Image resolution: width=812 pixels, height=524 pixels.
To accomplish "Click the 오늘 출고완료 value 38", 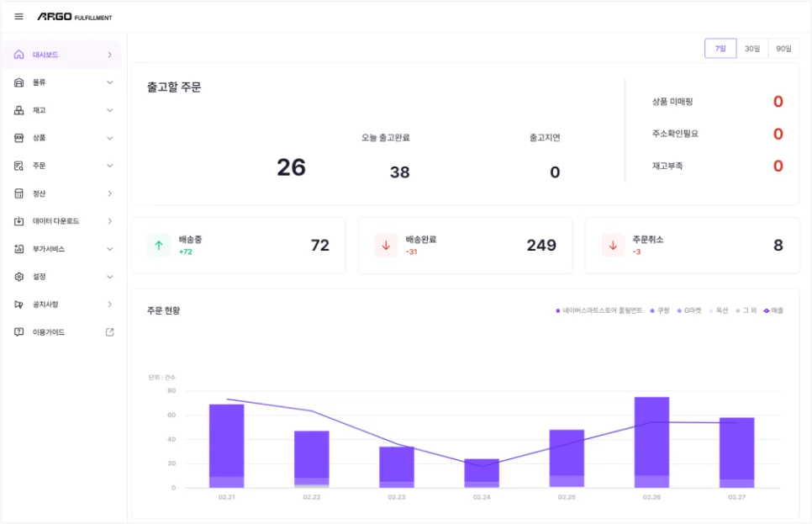I will coord(400,172).
